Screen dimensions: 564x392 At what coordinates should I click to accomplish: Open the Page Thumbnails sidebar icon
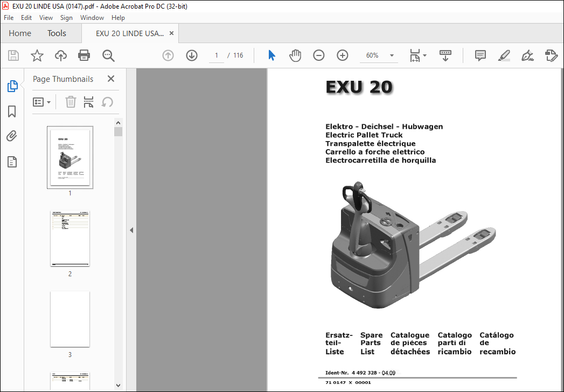coord(12,86)
